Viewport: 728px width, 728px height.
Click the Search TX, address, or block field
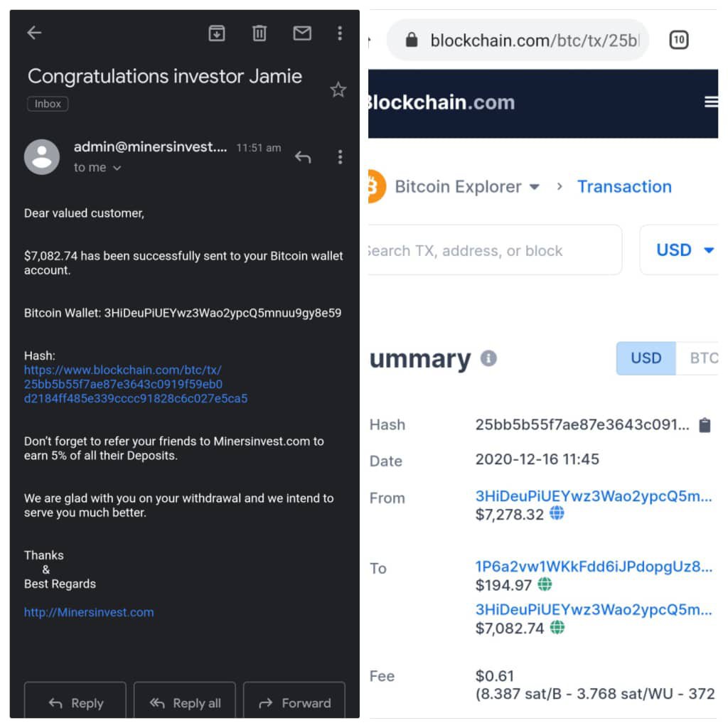coord(491,250)
